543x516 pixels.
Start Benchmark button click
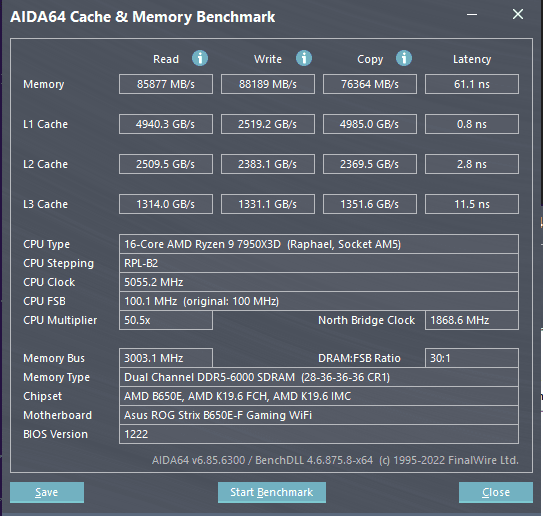(272, 492)
